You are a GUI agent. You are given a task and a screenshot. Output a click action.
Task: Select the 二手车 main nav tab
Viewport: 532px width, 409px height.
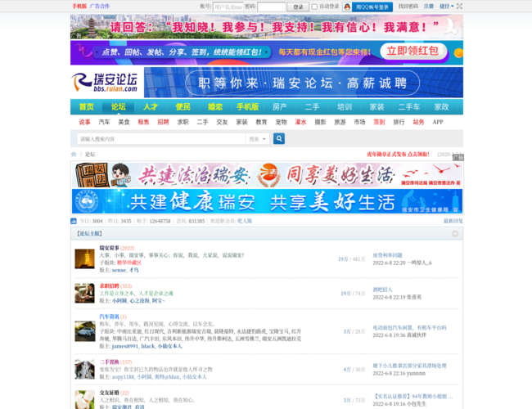coord(409,107)
